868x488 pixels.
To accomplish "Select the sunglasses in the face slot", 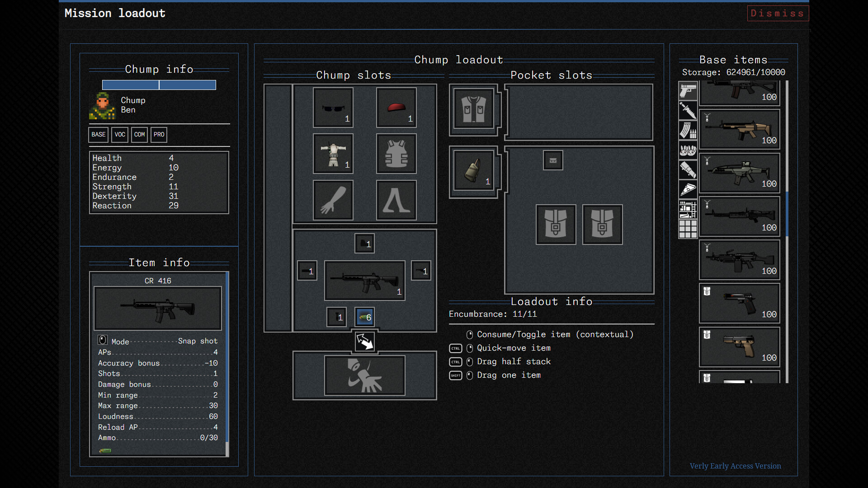I will tap(333, 108).
